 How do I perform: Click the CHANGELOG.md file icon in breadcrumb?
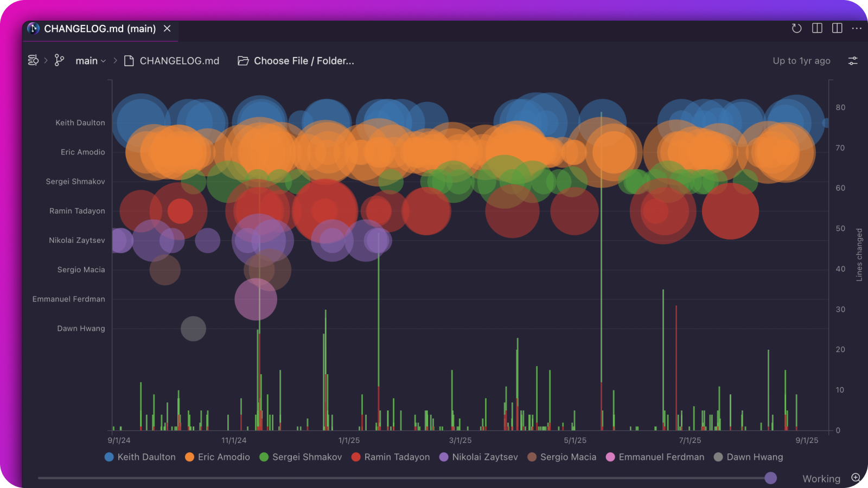coord(128,61)
